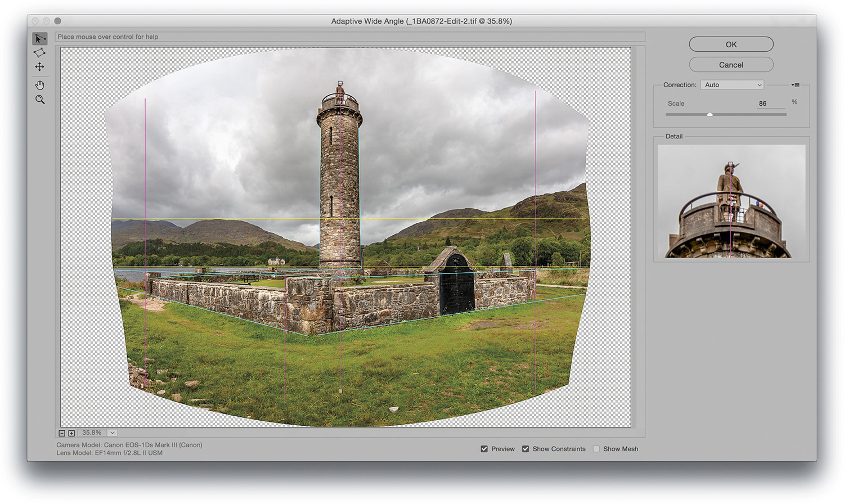Click the 35.8% zoom level field

(x=92, y=433)
